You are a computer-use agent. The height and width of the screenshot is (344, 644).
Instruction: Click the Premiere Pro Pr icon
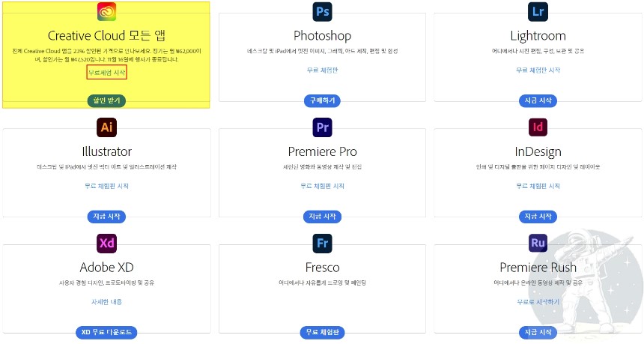point(323,127)
